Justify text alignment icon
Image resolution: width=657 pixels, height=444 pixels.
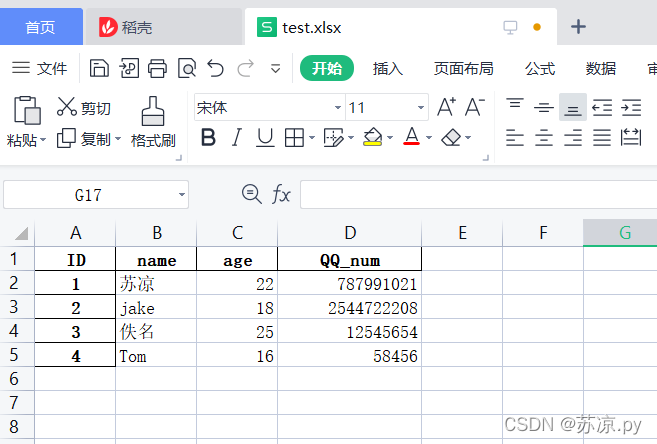pyautogui.click(x=602, y=137)
